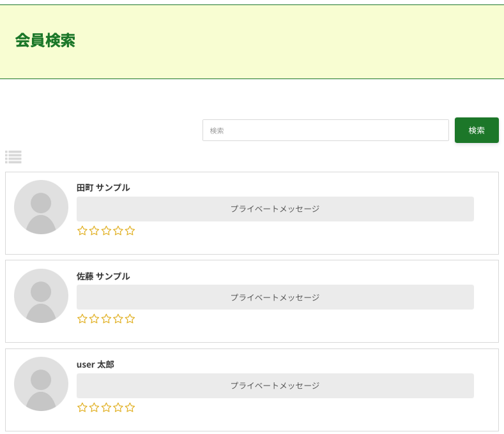Viewport: 504px width, 434px height.
Task: Select the fourth star for user 太郎
Action: click(x=118, y=408)
